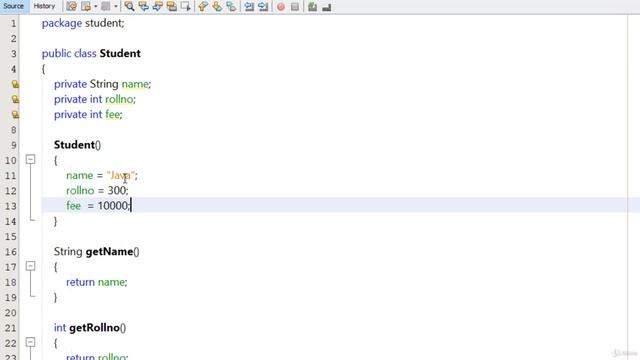
Task: Go to Previous Bookmark icon
Action: pos(203,7)
